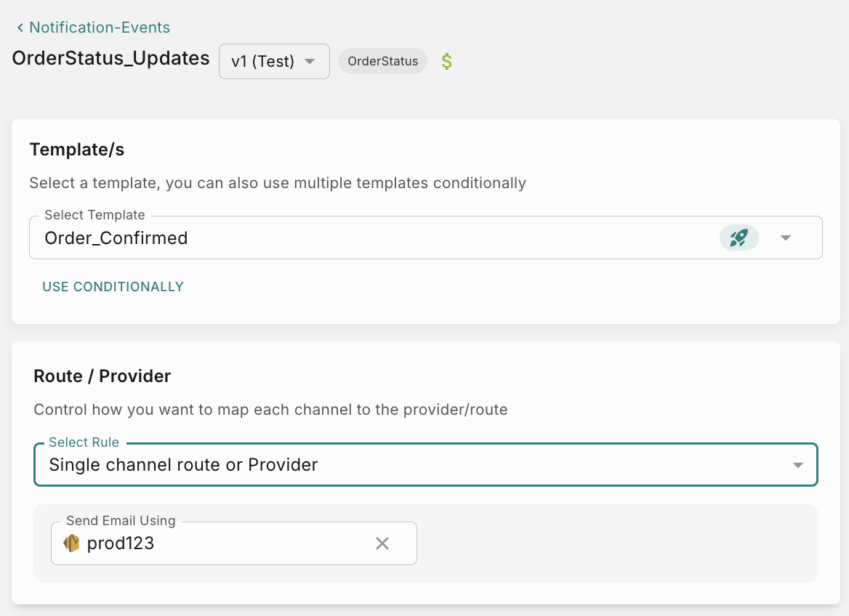The height and width of the screenshot is (616, 849).
Task: Expand the Select Template dropdown arrow
Action: pyautogui.click(x=785, y=238)
